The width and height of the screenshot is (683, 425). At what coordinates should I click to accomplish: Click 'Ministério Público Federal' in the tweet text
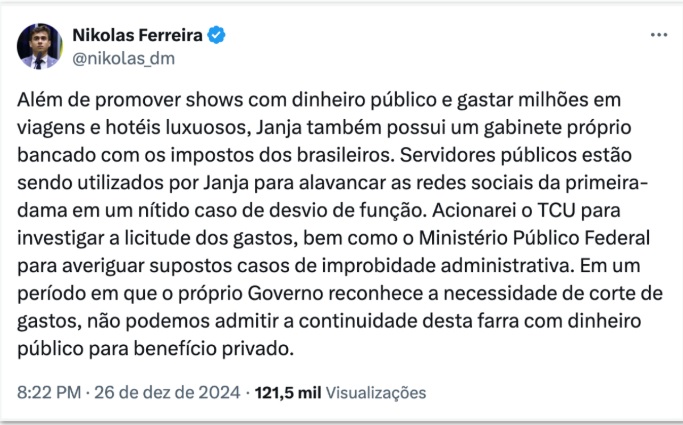pyautogui.click(x=534, y=238)
